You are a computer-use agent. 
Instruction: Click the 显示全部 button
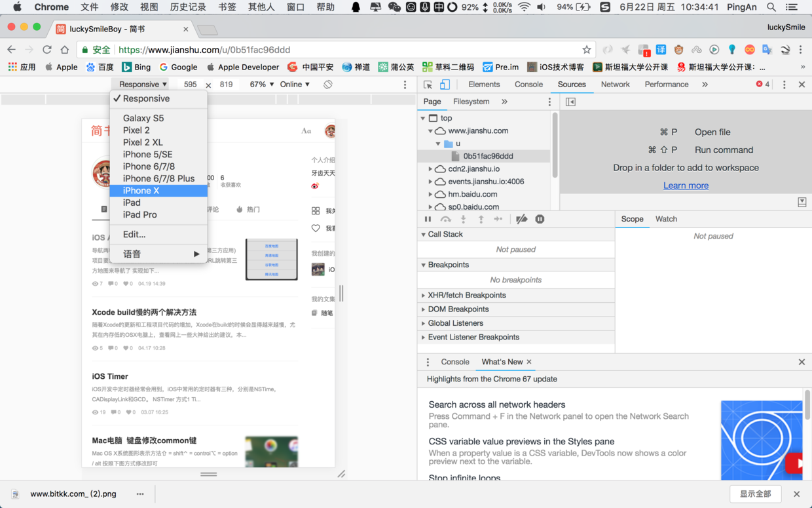point(755,494)
